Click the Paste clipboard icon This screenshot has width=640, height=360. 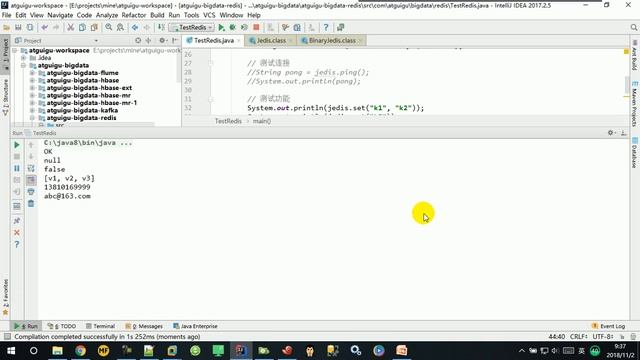[94, 27]
